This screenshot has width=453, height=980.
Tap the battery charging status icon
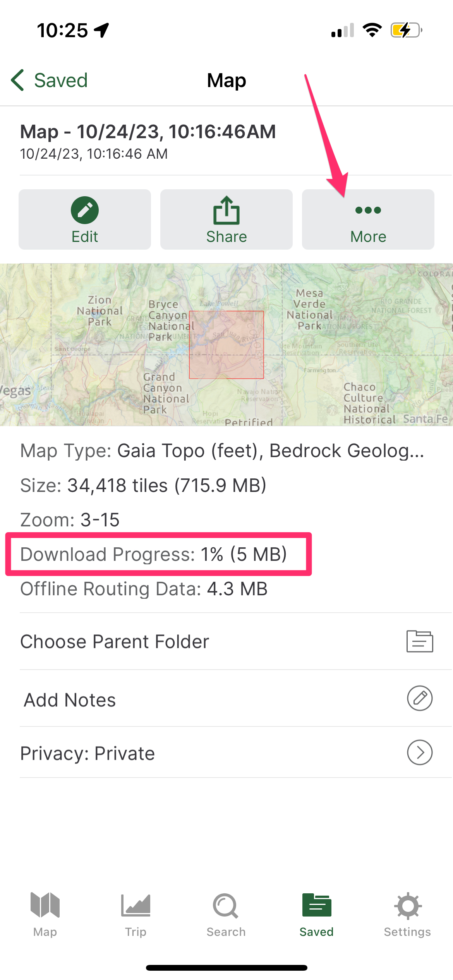coord(406,30)
